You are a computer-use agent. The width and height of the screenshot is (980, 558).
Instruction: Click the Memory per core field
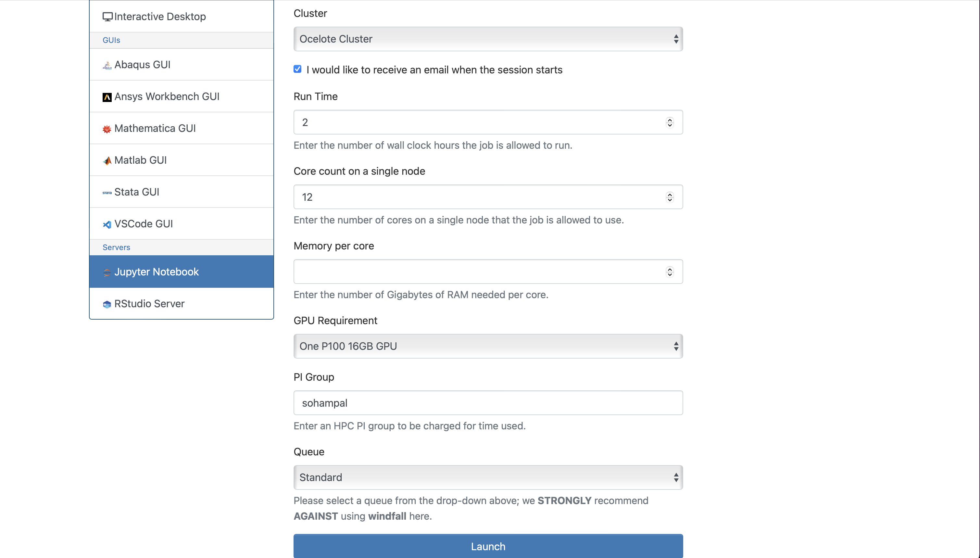click(479, 272)
